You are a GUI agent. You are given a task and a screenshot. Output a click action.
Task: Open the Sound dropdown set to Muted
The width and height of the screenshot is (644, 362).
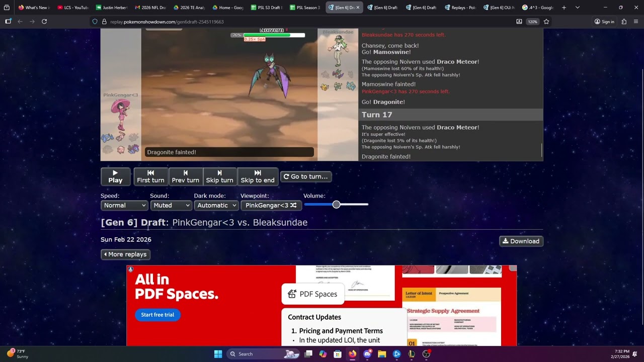171,205
